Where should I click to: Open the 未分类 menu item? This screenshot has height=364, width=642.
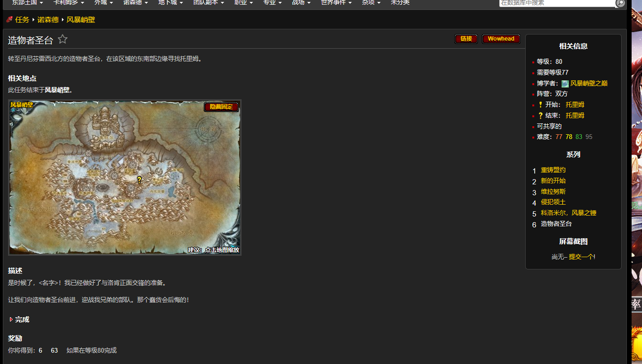(x=400, y=2)
